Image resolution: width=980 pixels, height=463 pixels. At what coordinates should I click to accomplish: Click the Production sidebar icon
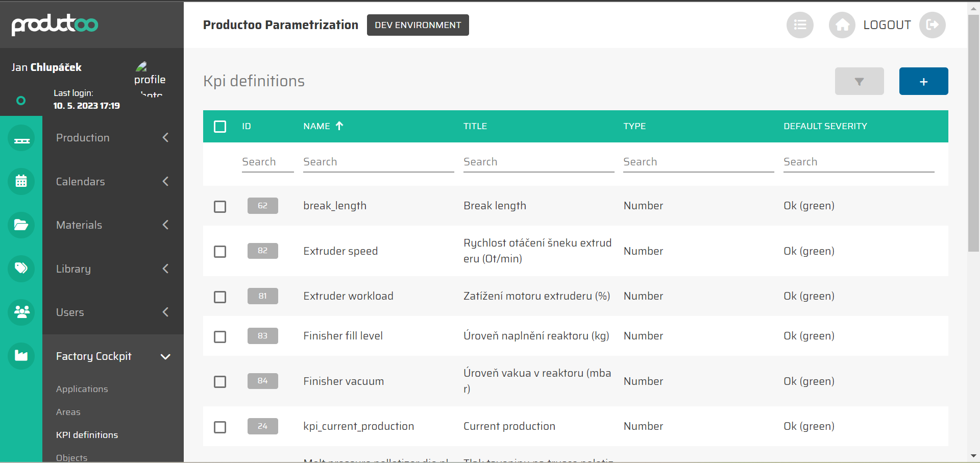coord(21,138)
